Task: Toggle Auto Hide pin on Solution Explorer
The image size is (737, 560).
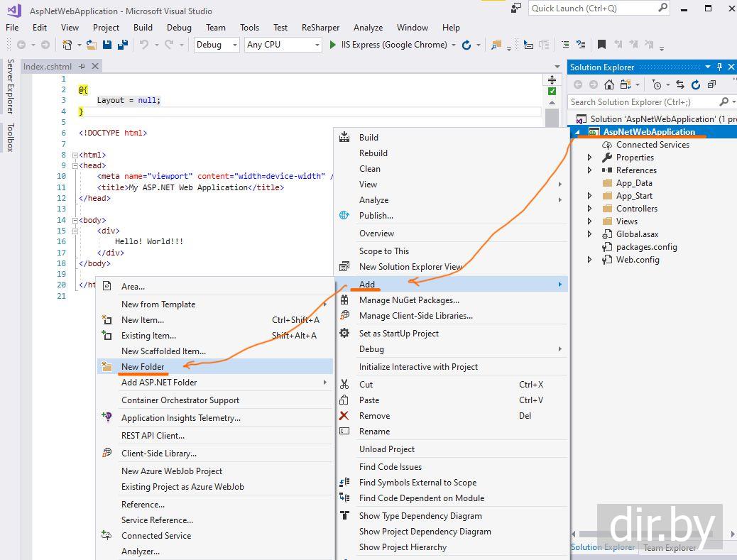Action: pyautogui.click(x=719, y=67)
